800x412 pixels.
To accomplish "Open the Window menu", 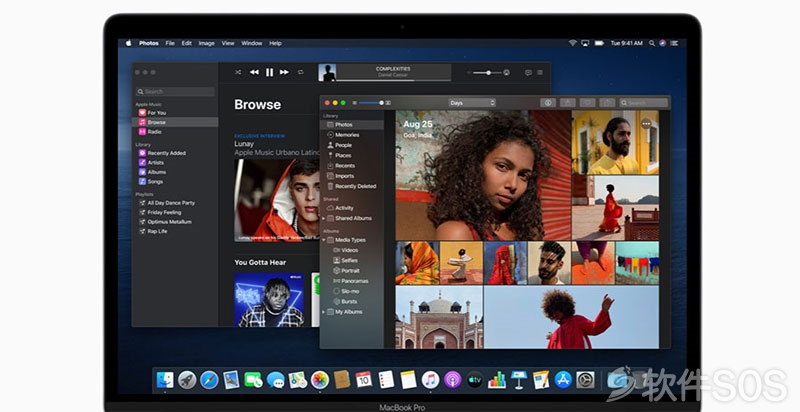I will tap(252, 43).
